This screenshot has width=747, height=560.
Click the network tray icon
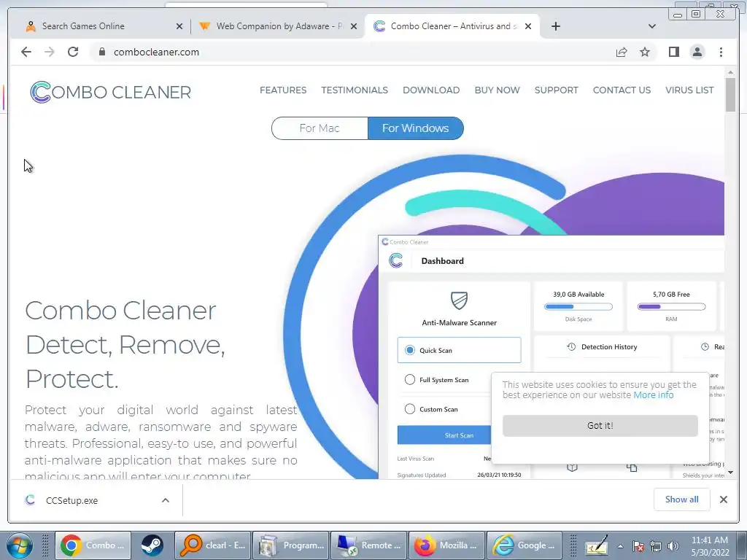coord(656,546)
